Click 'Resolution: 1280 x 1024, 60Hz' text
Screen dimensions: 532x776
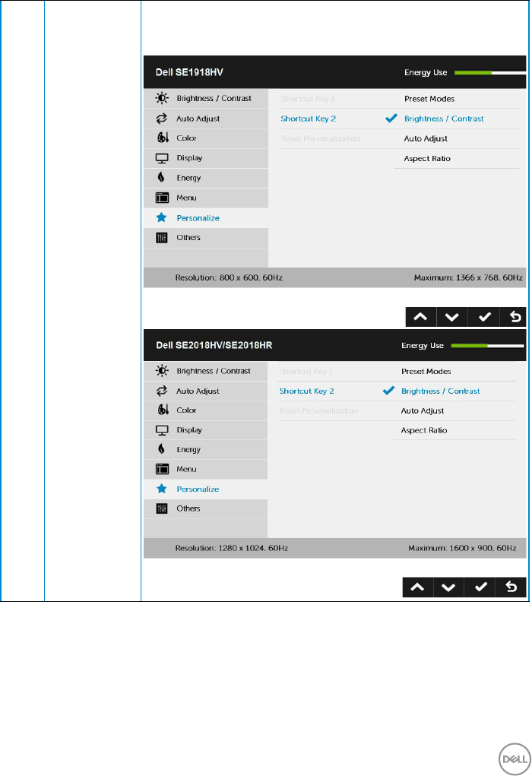232,548
